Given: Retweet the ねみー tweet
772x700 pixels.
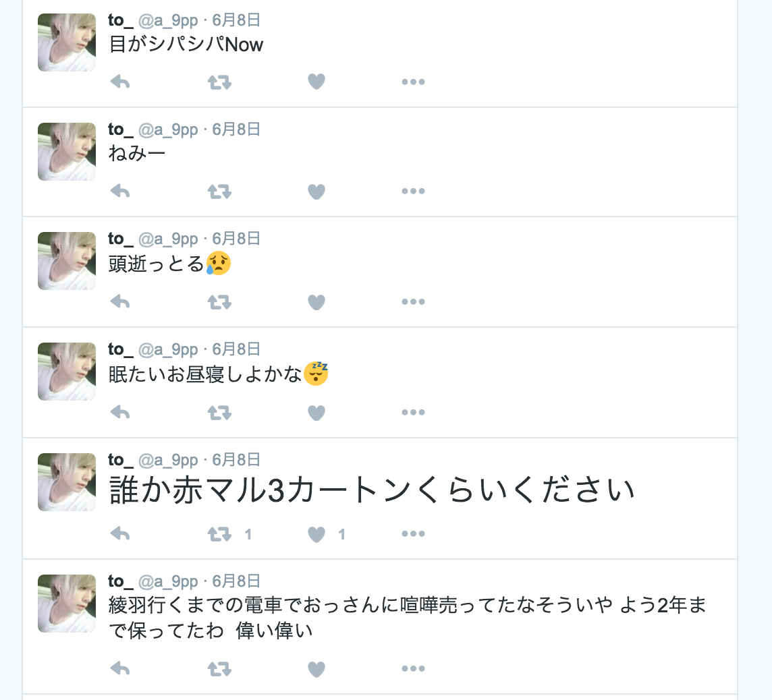Looking at the screenshot, I should pyautogui.click(x=219, y=192).
